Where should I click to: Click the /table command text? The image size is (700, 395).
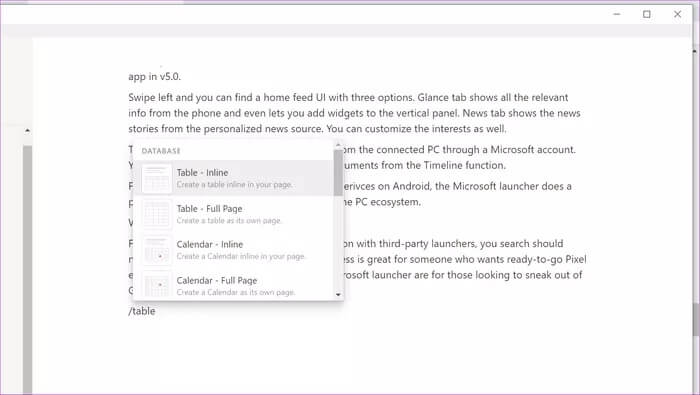click(142, 311)
